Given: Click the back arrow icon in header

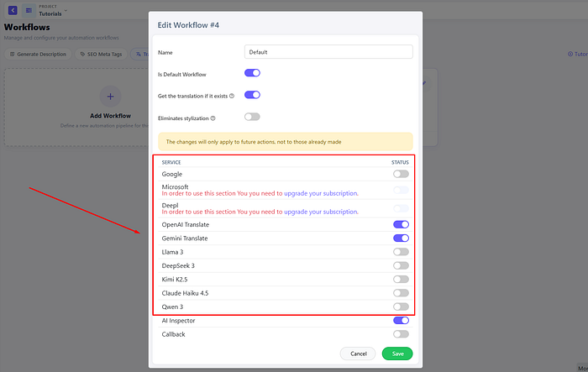Looking at the screenshot, I should click(13, 10).
